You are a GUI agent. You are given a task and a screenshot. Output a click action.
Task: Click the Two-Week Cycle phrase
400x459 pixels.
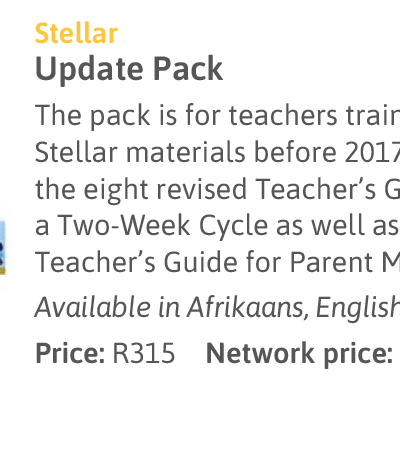[x=163, y=226]
